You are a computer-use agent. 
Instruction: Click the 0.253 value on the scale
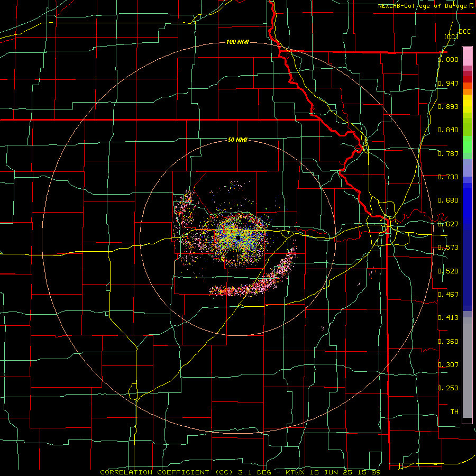[448, 388]
